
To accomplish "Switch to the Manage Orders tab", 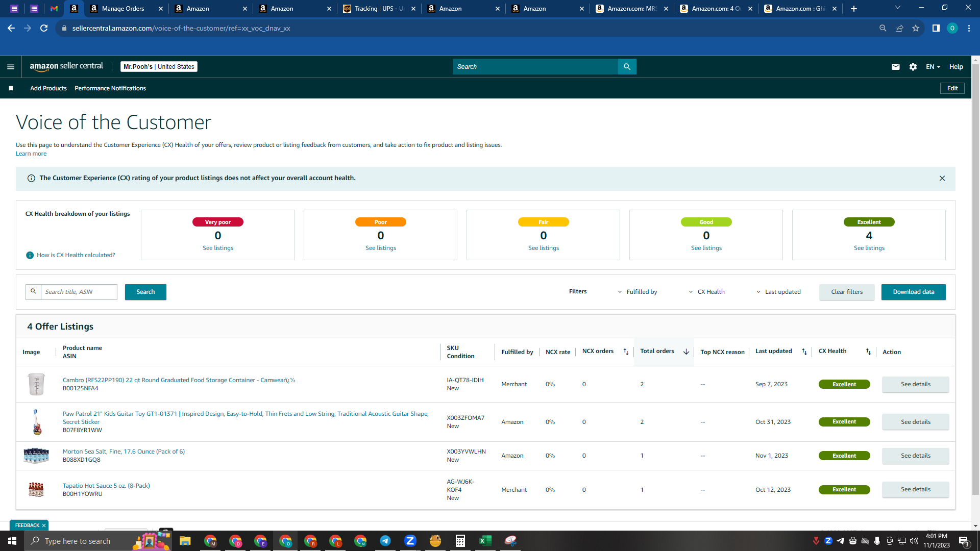I will point(125,9).
